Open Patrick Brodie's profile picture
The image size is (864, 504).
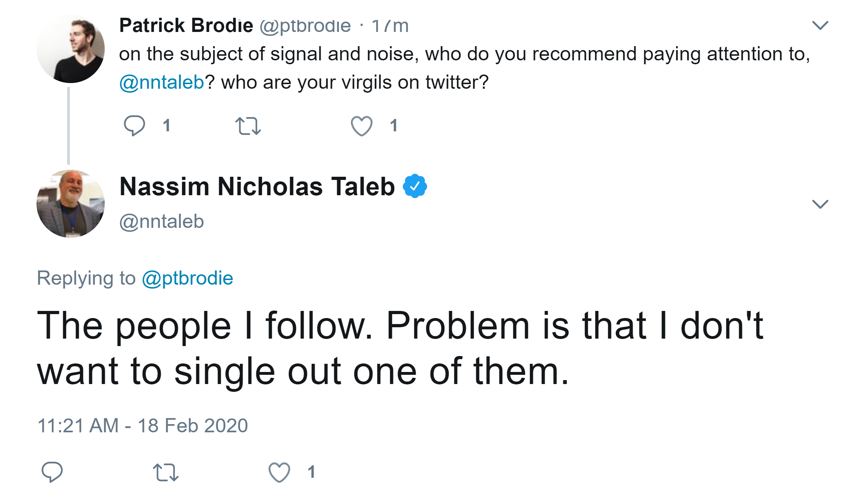coord(71,49)
